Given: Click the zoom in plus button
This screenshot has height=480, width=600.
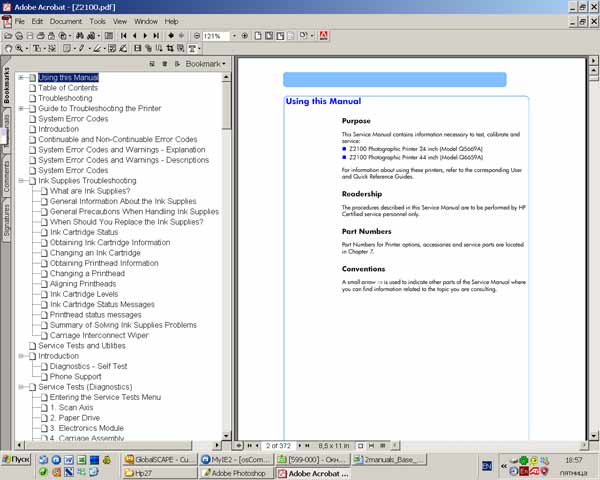Looking at the screenshot, I should click(245, 36).
